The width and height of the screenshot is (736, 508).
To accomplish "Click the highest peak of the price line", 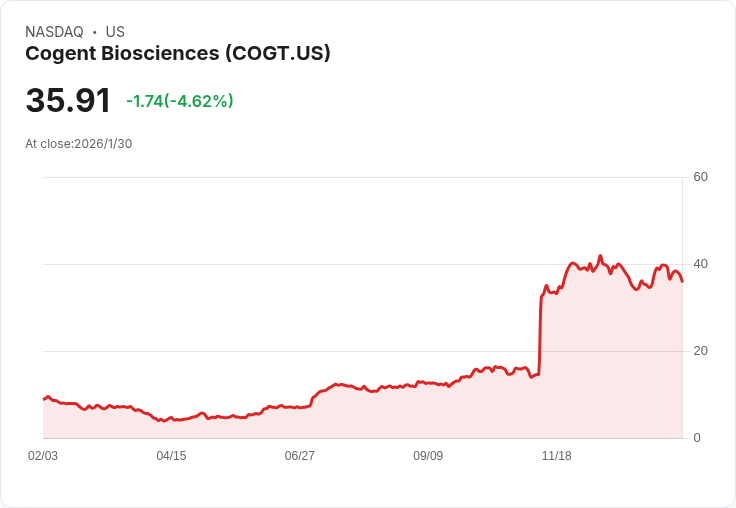I will coord(600,255).
